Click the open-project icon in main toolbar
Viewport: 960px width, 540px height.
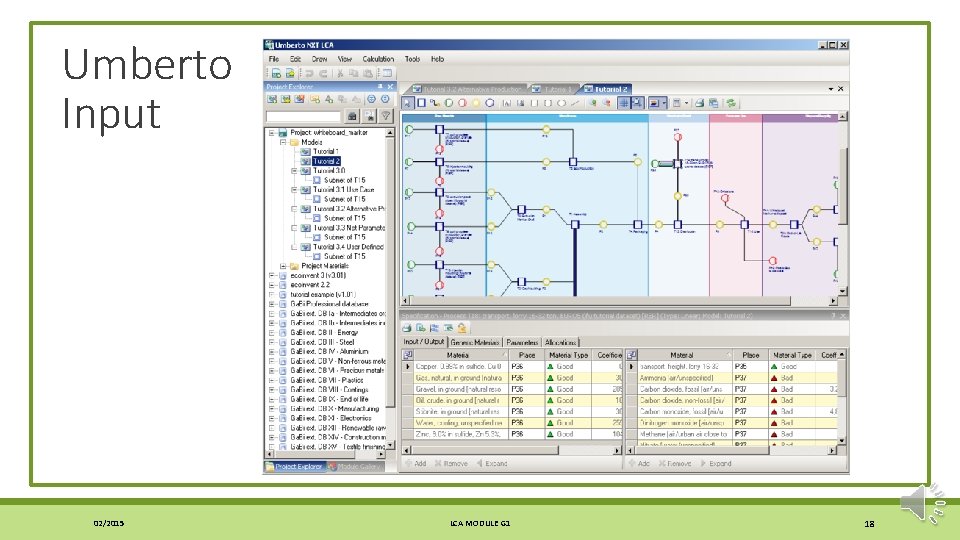290,73
